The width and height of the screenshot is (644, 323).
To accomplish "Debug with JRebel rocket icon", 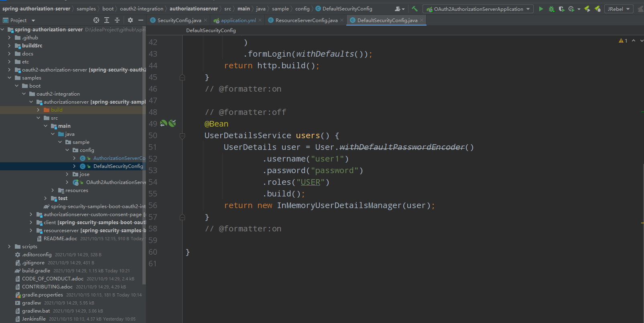I will click(x=597, y=9).
